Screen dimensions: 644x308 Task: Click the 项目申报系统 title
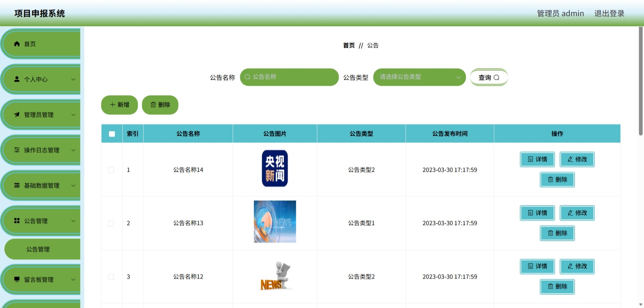click(x=39, y=14)
